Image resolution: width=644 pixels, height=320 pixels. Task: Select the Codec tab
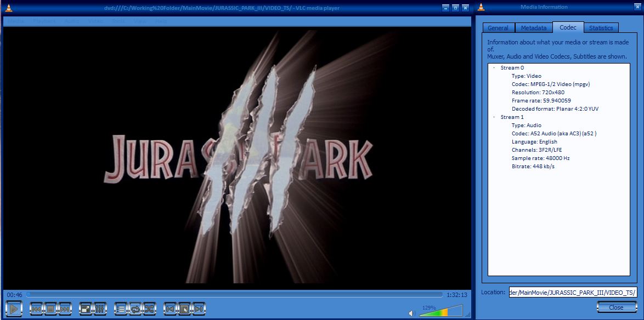click(568, 27)
